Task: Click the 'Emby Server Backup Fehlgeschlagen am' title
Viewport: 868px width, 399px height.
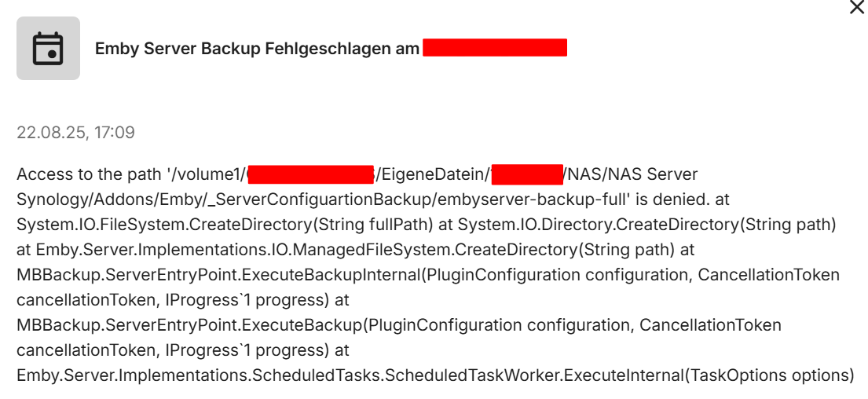Action: [257, 49]
